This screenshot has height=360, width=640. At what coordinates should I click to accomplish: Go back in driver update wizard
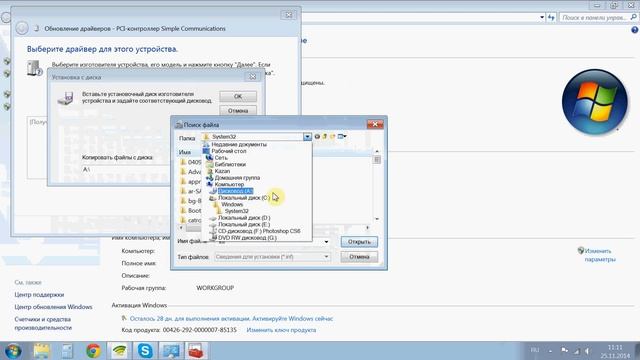click(x=22, y=28)
